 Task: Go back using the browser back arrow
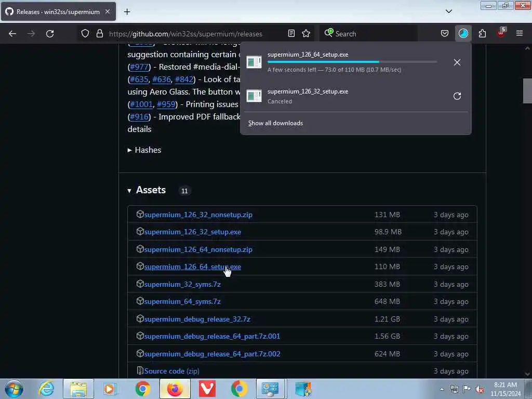coord(12,34)
